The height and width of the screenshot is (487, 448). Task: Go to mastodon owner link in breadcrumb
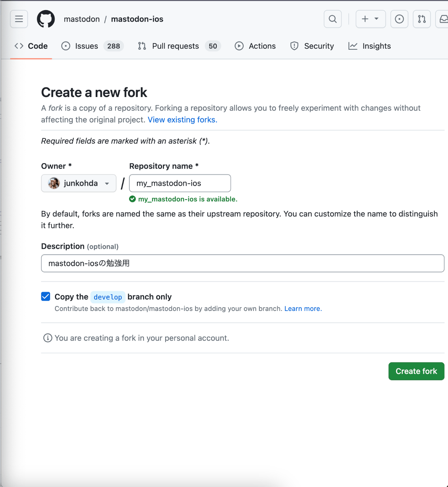[x=82, y=19]
